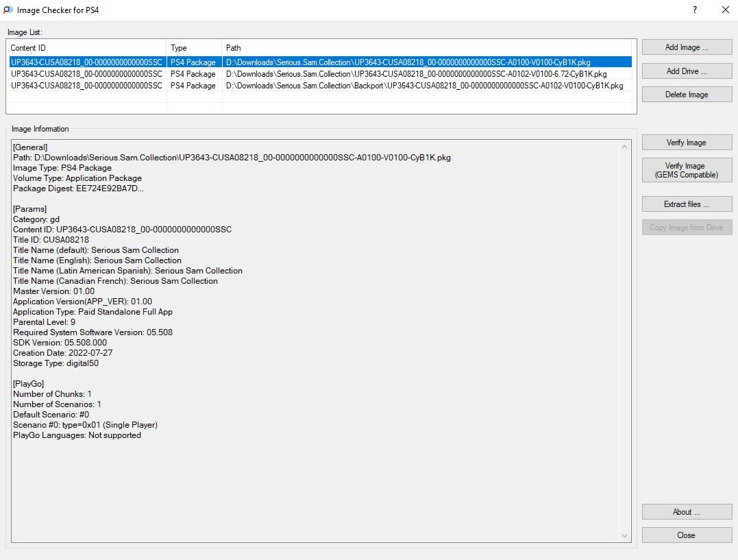738x560 pixels.
Task: Click the Path column header
Action: [429, 48]
